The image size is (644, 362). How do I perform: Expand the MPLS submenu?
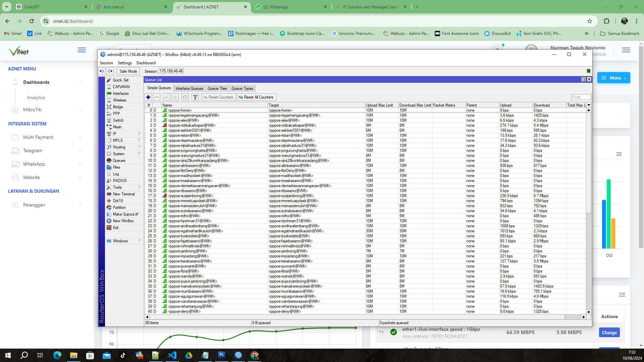(124, 140)
